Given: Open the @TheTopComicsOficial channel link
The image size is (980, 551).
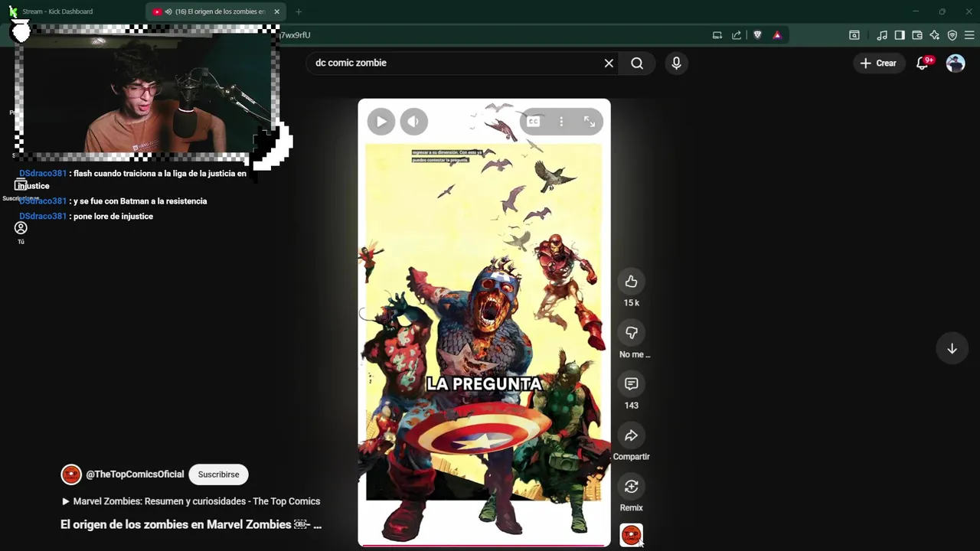Looking at the screenshot, I should 135,474.
